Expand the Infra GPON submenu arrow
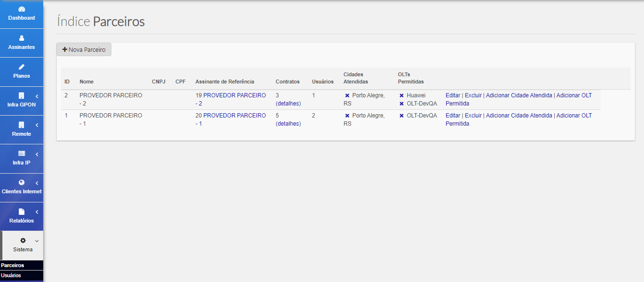 coord(37,96)
